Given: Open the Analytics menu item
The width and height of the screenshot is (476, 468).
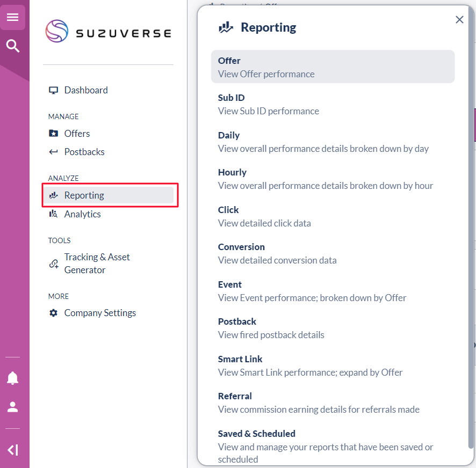Looking at the screenshot, I should point(82,214).
